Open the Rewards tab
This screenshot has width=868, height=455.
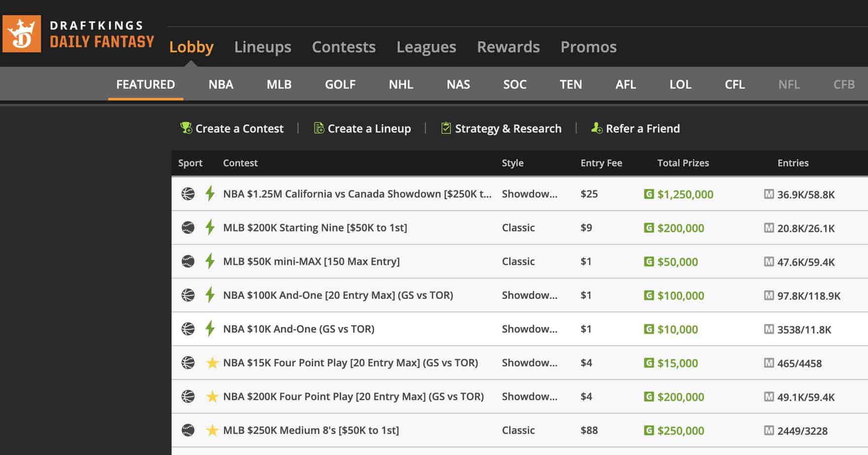[508, 47]
